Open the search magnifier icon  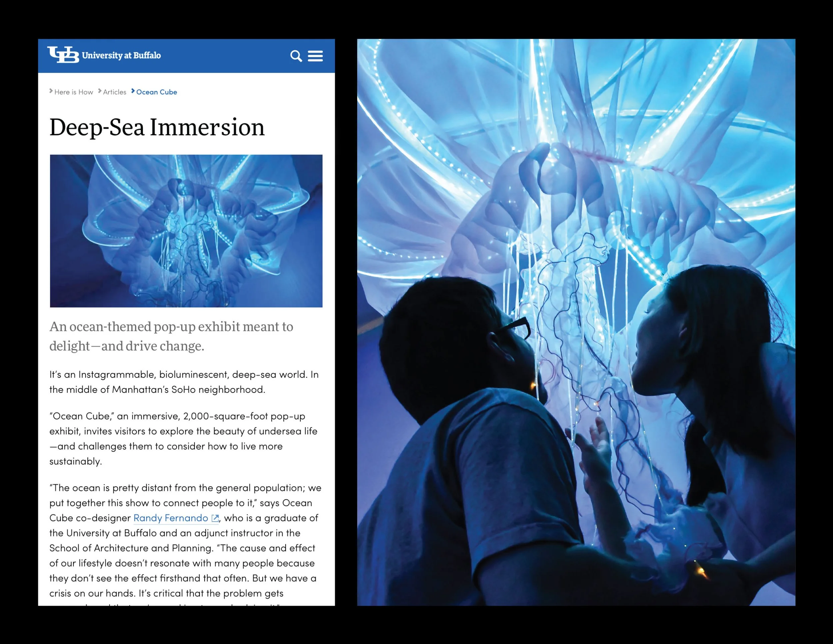point(296,56)
